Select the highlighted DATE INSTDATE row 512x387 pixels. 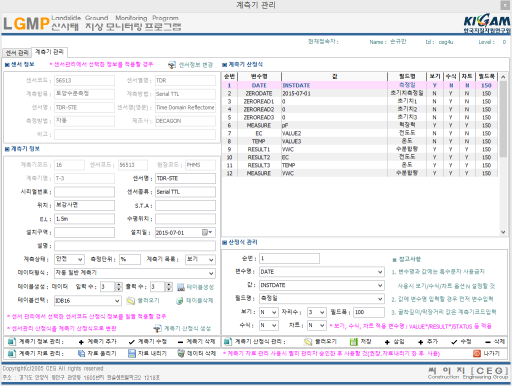click(x=360, y=86)
